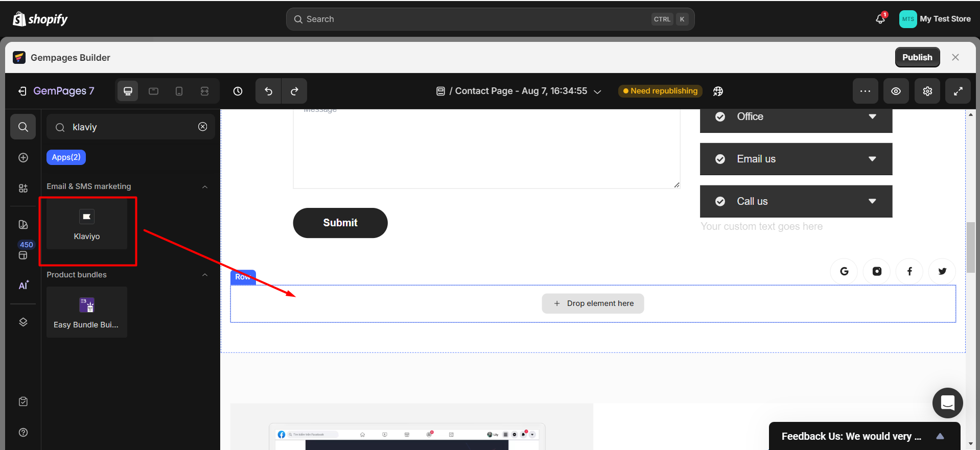Collapse the Email & SMS marketing section
The image size is (980, 450).
[204, 187]
